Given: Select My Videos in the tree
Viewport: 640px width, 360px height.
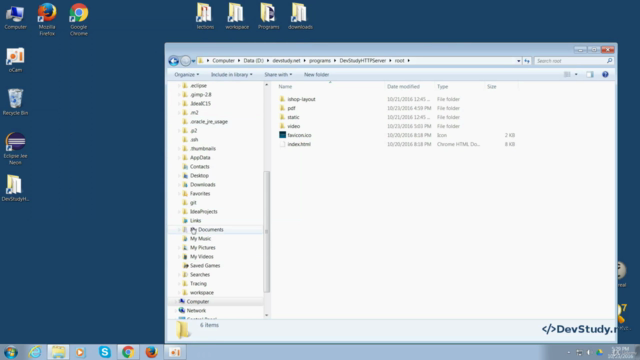Looking at the screenshot, I should pyautogui.click(x=202, y=257).
